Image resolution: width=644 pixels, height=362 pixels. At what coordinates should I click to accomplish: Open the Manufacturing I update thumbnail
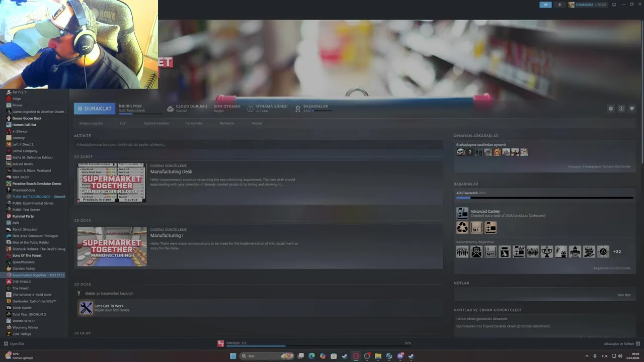click(112, 246)
